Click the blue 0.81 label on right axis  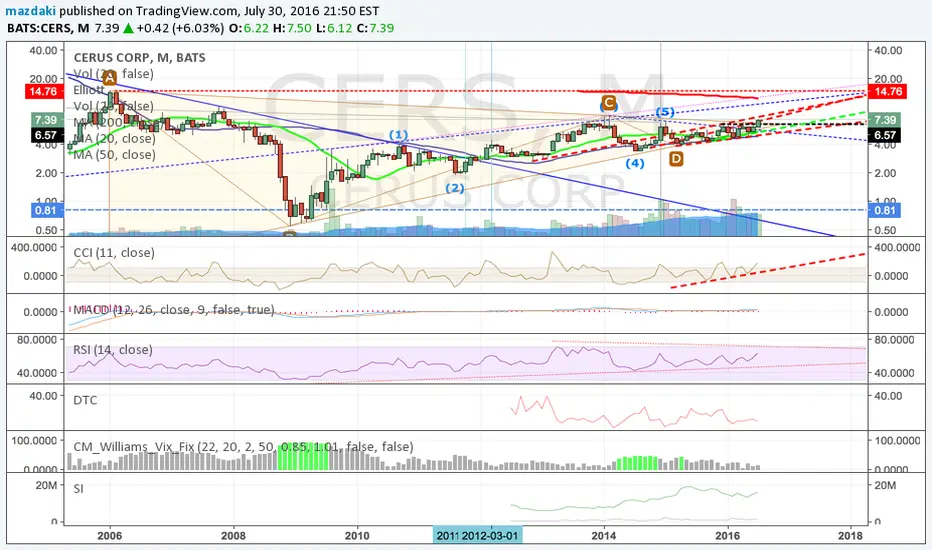tap(884, 210)
